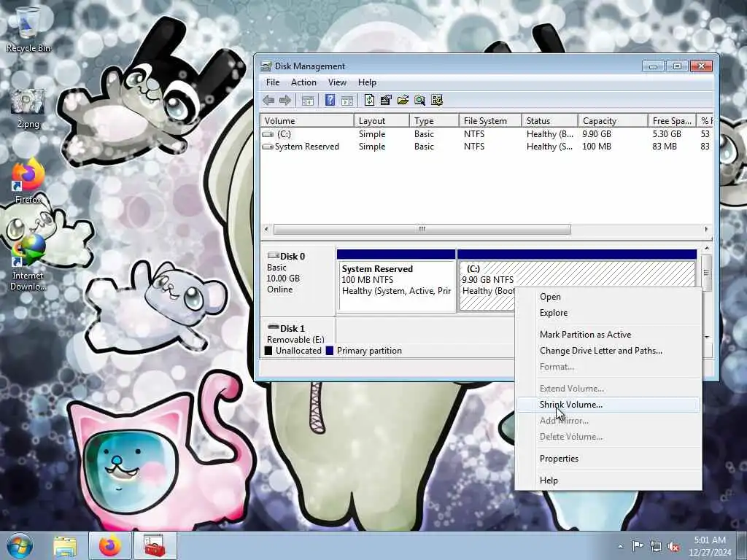The image size is (747, 560).
Task: Open File Explorer from the taskbar
Action: coord(65,545)
